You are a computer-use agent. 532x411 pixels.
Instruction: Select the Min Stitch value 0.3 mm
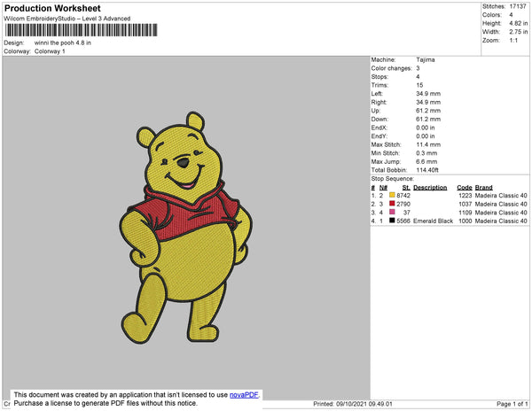[426, 153]
